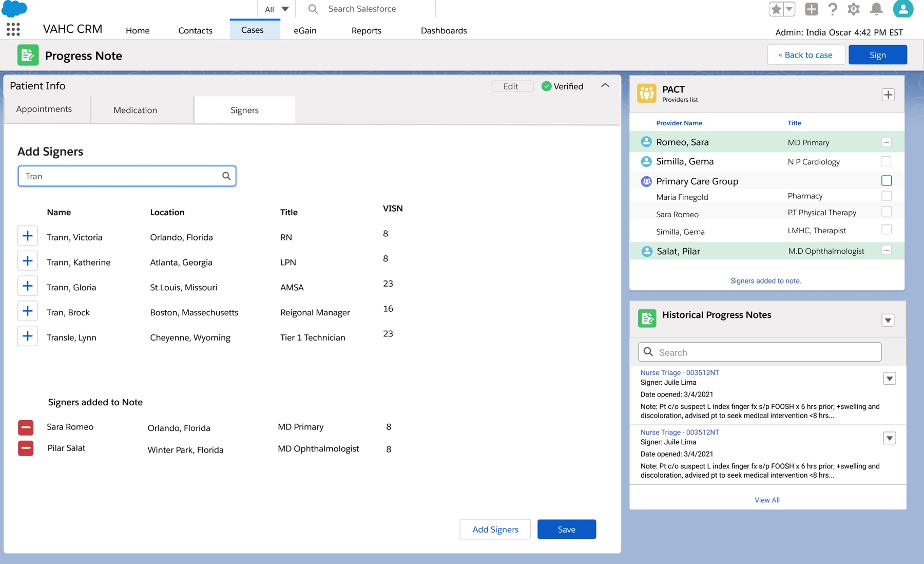
Task: Click the Salesforce cloud logo
Action: 14,9
